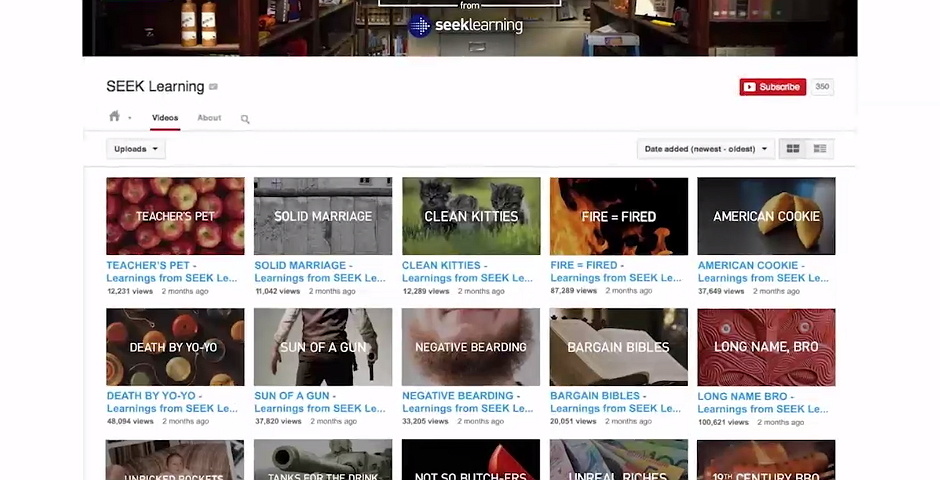Open the SUN OF A GUN title link
Screen dimensions: 940x480
pos(320,402)
